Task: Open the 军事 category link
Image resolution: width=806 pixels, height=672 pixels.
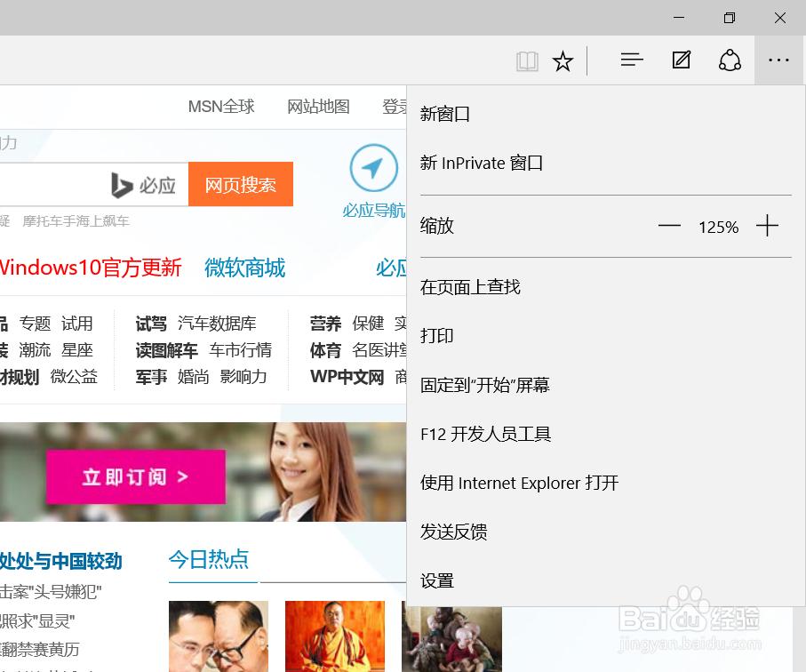Action: click(151, 377)
